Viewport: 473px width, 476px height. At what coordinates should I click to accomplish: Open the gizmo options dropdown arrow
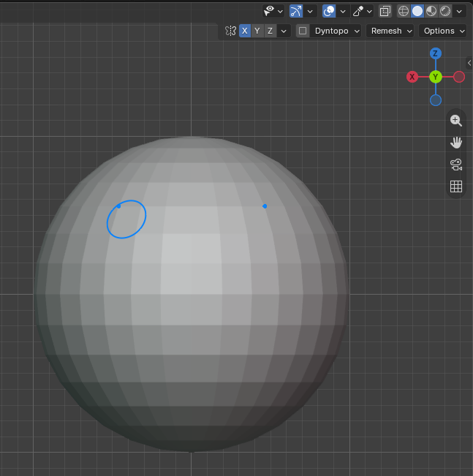[310, 12]
